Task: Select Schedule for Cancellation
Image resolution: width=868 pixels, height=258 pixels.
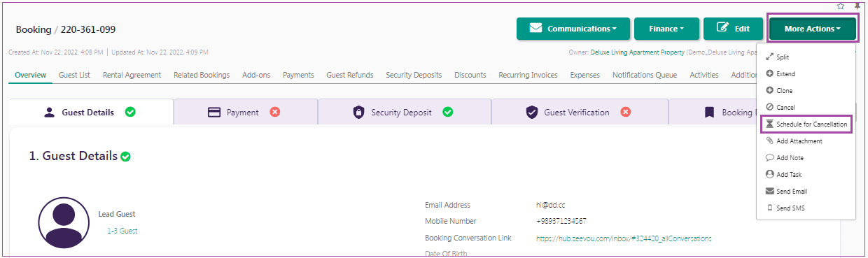Action: pos(806,124)
